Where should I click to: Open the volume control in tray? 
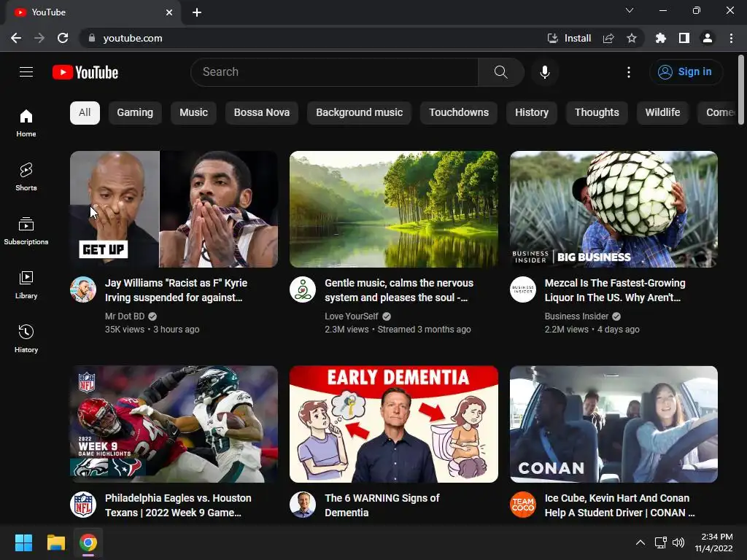[x=678, y=542]
